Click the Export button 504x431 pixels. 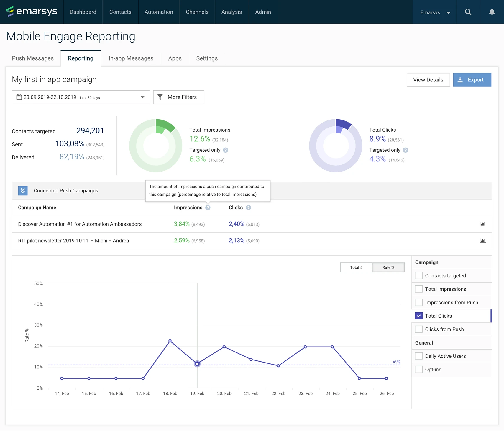[x=472, y=80]
